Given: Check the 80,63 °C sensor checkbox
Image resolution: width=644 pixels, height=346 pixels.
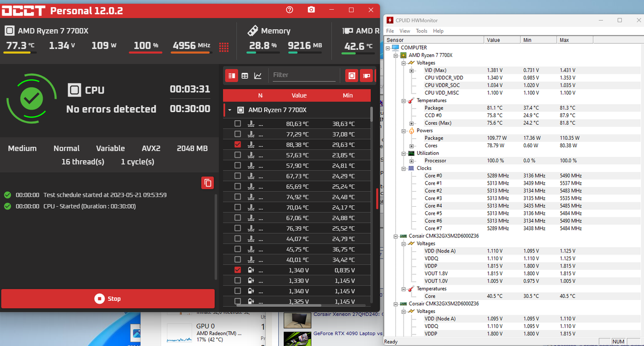Looking at the screenshot, I should [237, 124].
